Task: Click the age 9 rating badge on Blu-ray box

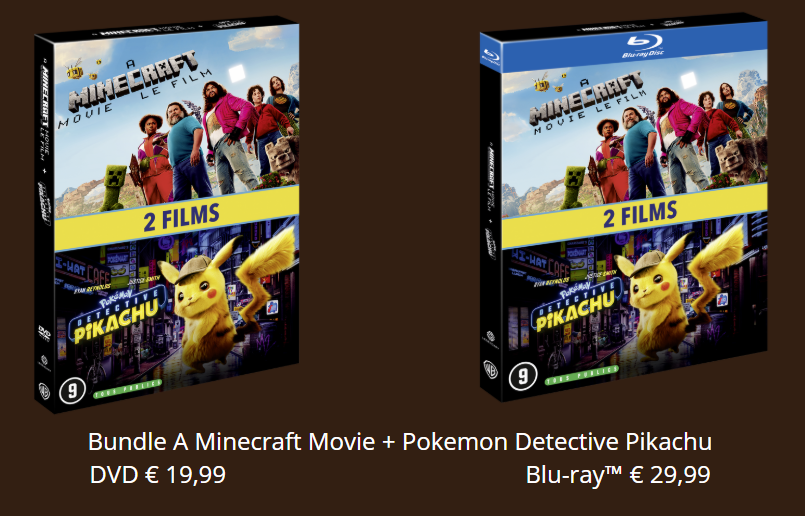Action: [x=523, y=377]
